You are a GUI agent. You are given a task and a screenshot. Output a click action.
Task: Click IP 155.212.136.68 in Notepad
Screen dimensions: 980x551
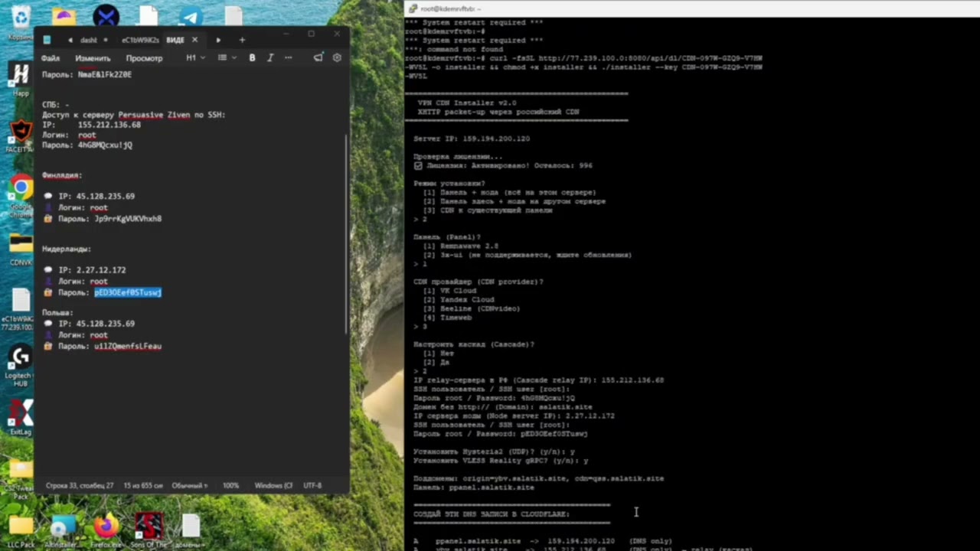point(109,125)
